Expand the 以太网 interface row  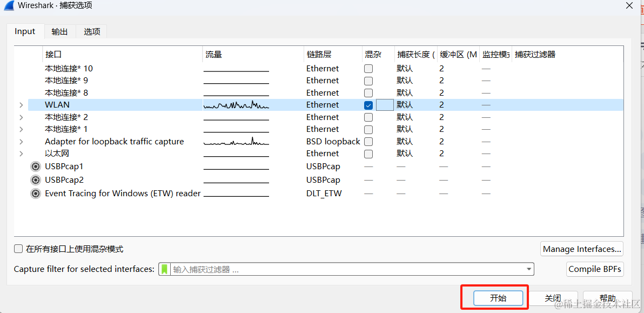21,154
